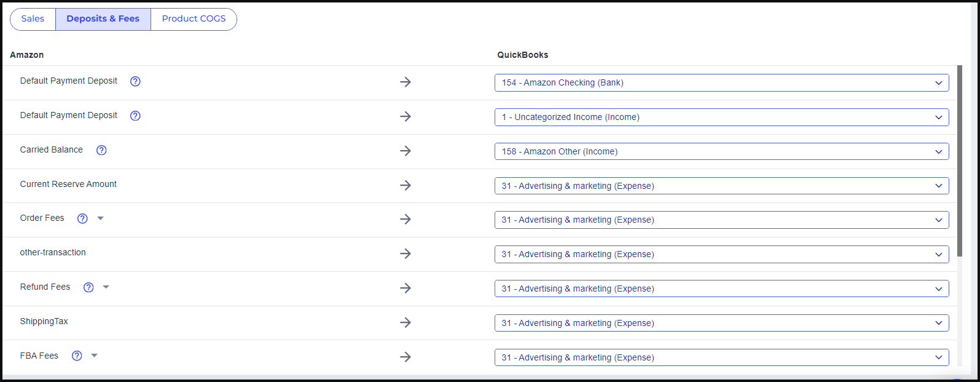The height and width of the screenshot is (382, 980).
Task: Switch to the Product COGS tab
Action: [194, 19]
